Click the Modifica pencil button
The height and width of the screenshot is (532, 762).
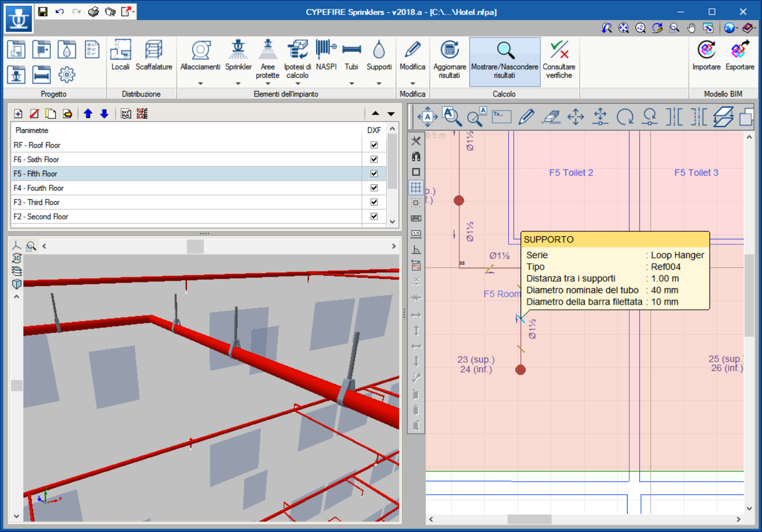[413, 55]
